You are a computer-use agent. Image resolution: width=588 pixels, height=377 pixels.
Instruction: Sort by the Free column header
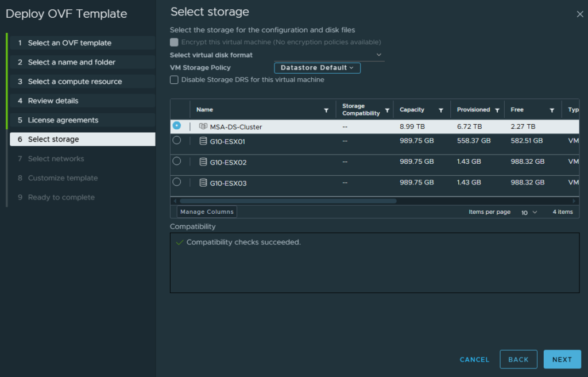(x=517, y=110)
